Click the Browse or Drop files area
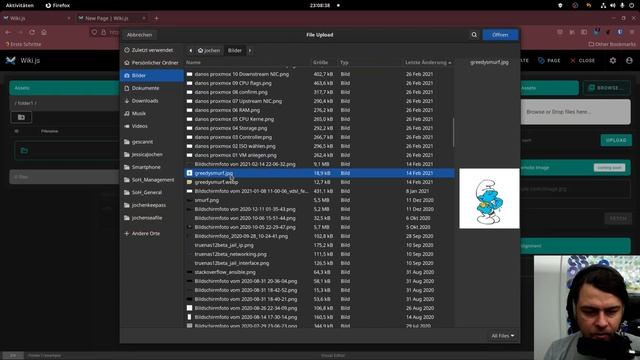The width and height of the screenshot is (640, 360). tap(576, 111)
